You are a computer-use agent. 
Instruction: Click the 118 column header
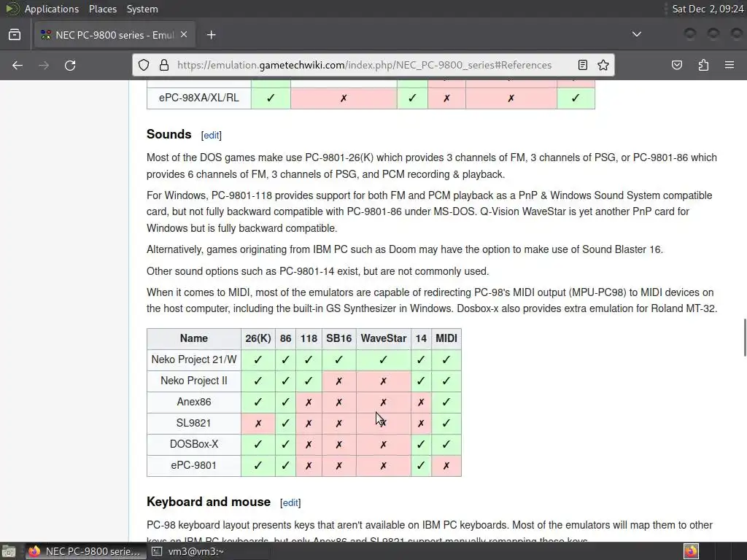[309, 338]
